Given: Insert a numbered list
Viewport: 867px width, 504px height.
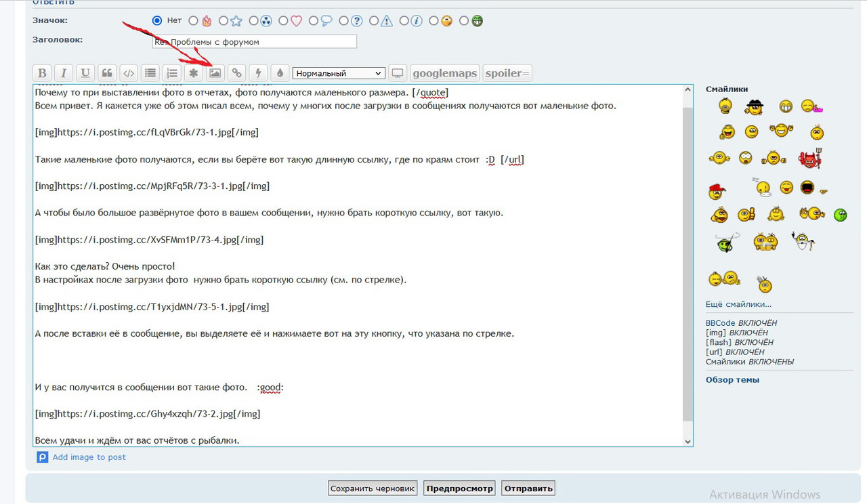Looking at the screenshot, I should (x=172, y=73).
